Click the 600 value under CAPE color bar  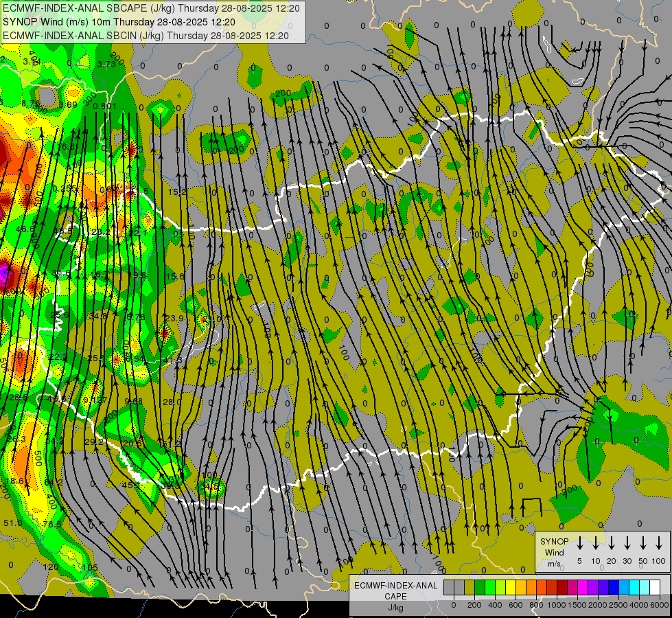[515, 605]
